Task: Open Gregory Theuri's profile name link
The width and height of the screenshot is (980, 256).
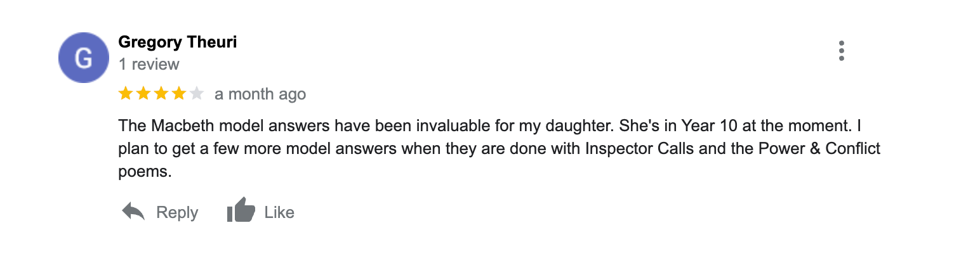Action: coord(178,42)
